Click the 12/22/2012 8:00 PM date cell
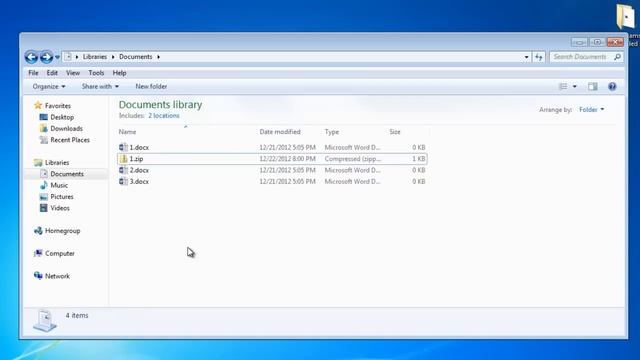Viewport: 640px width, 360px height. 287,159
